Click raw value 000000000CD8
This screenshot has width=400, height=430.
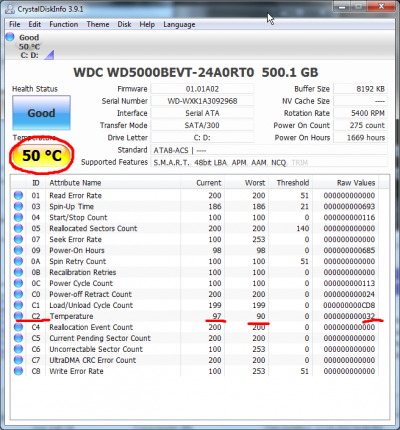[349, 305]
